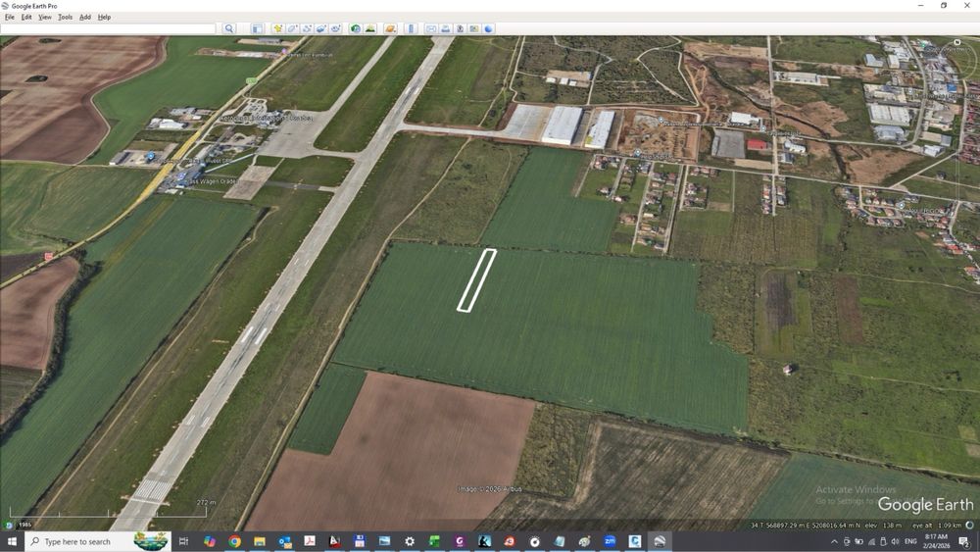The width and height of the screenshot is (980, 552).
Task: Open the Tools menu
Action: coord(65,17)
